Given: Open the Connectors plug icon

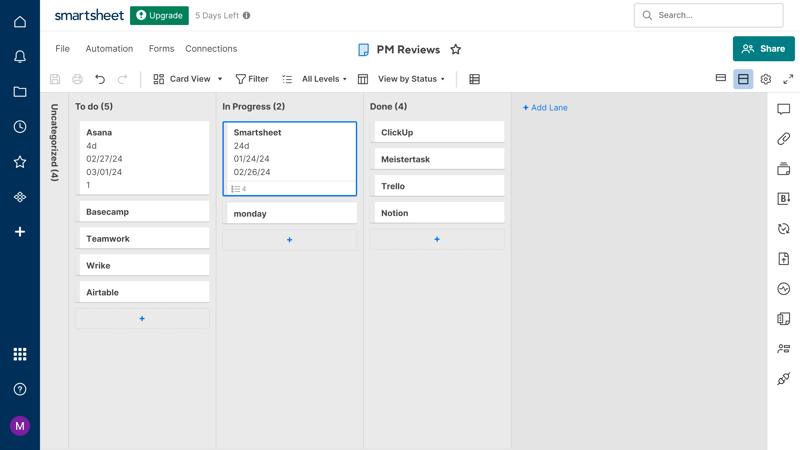Looking at the screenshot, I should coord(784,379).
